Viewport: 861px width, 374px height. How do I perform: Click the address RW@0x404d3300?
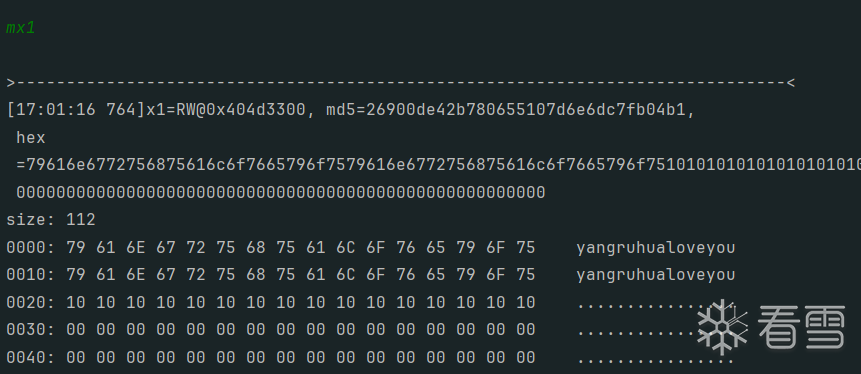[240, 110]
